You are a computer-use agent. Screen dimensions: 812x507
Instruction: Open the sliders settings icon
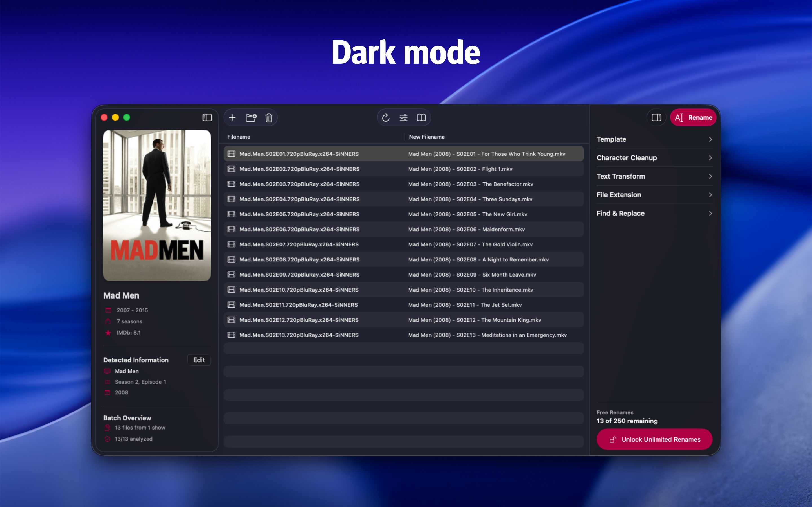pyautogui.click(x=403, y=117)
